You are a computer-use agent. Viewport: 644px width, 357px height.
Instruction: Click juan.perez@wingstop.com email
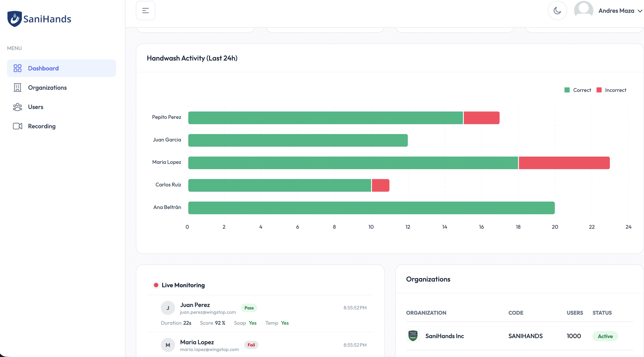click(x=208, y=312)
